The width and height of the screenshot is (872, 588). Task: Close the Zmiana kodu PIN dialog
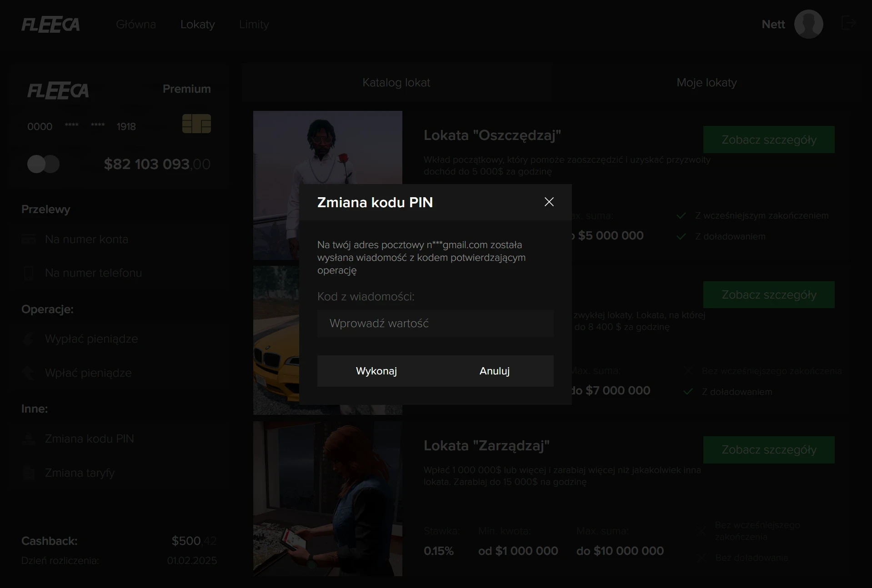click(549, 202)
